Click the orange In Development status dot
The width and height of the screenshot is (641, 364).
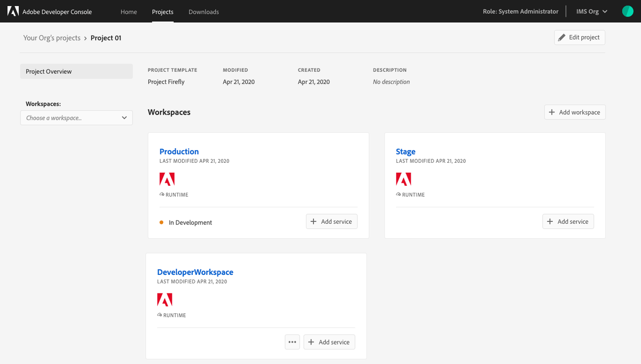pos(161,222)
